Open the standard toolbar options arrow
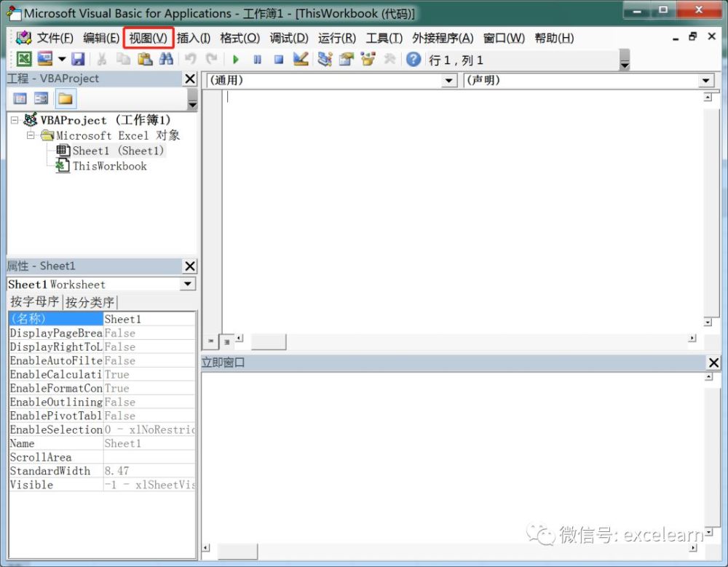This screenshot has height=567, width=728. (x=625, y=60)
